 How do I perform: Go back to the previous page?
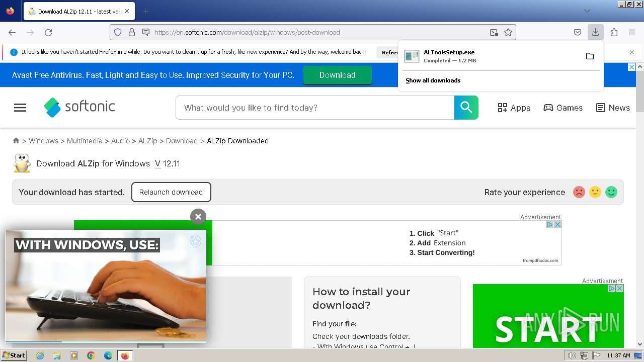tap(12, 32)
